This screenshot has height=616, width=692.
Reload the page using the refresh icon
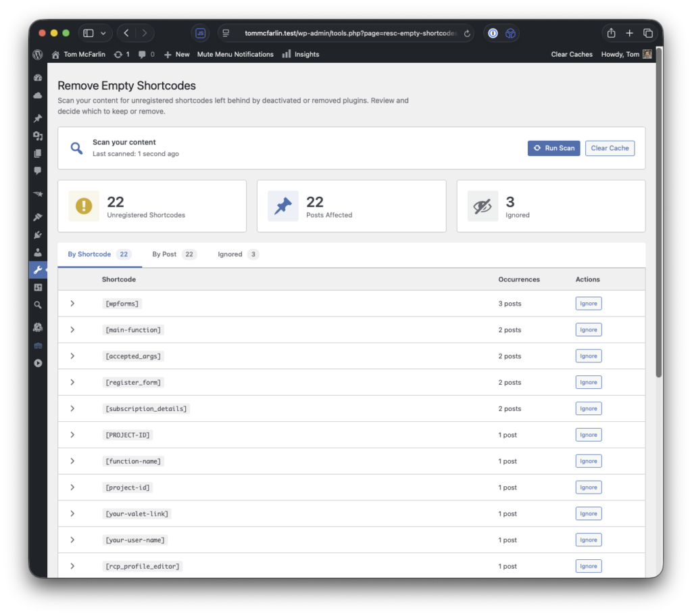click(466, 33)
